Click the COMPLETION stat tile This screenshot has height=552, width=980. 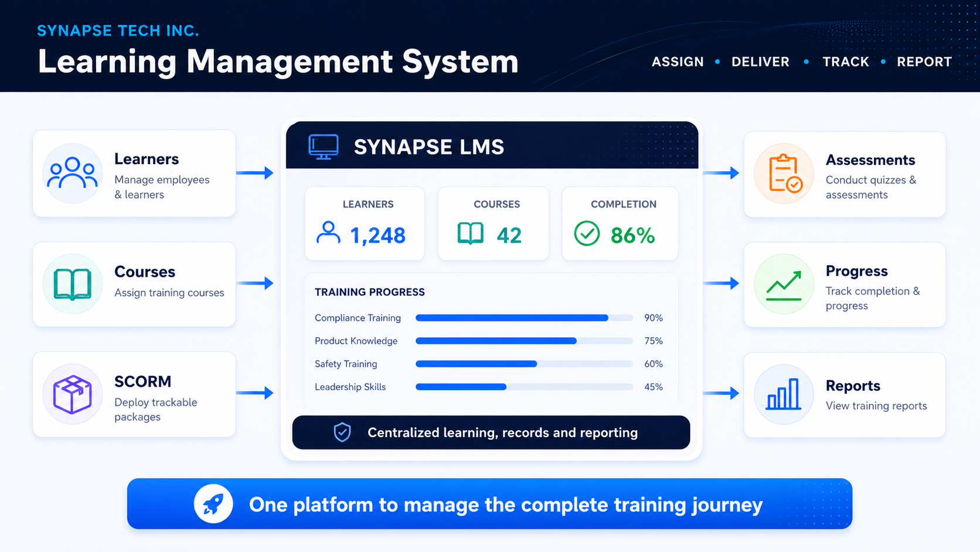620,223
